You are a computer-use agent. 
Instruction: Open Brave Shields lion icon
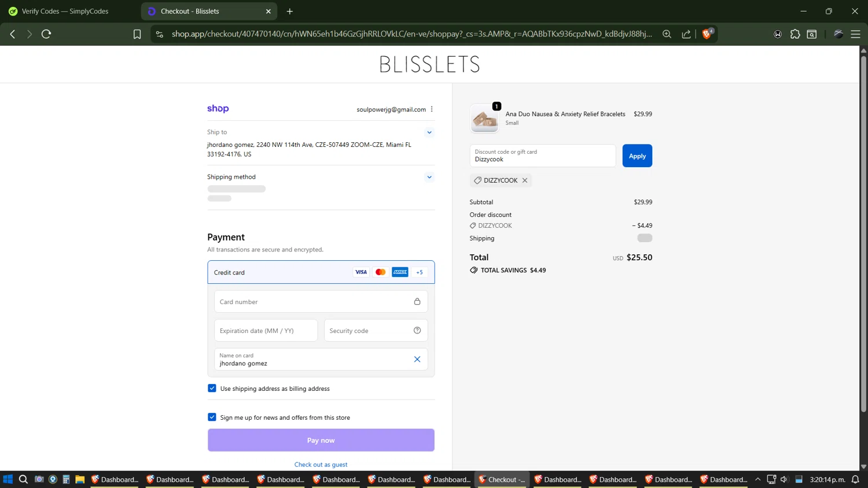tap(707, 34)
